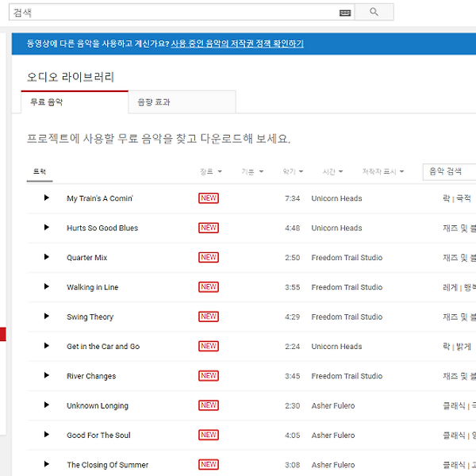Play the track My Train's A Comin'

pos(47,198)
